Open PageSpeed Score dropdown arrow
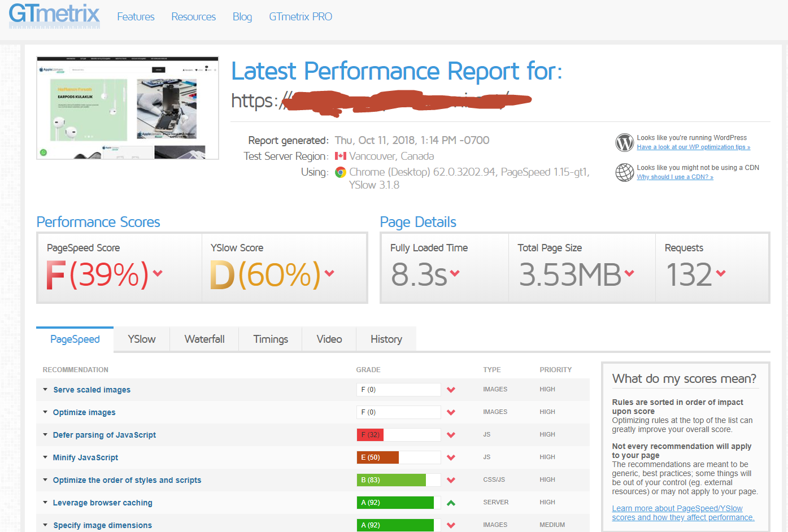Viewport: 788px width, 532px height. [158, 273]
